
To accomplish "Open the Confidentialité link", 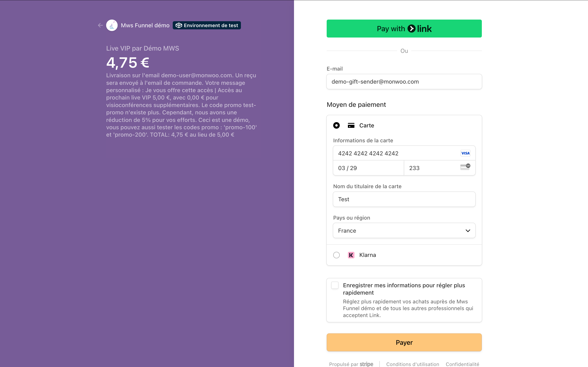I will [462, 364].
